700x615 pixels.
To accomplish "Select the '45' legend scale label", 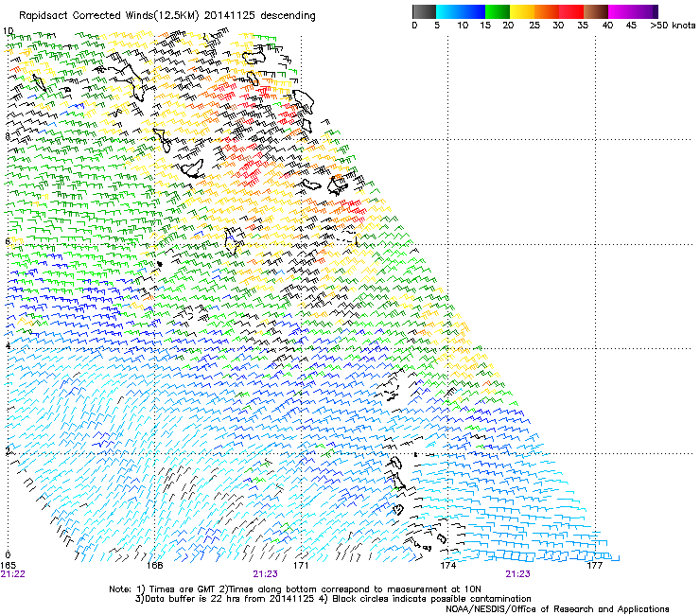I will click(631, 26).
